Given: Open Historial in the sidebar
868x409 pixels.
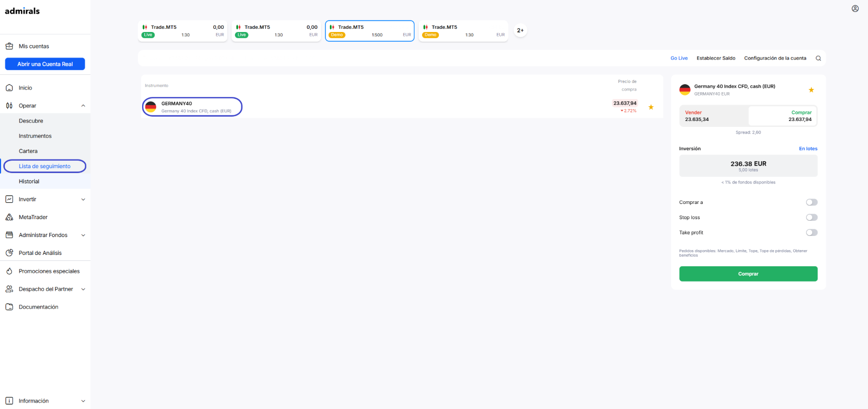Looking at the screenshot, I should 29,182.
